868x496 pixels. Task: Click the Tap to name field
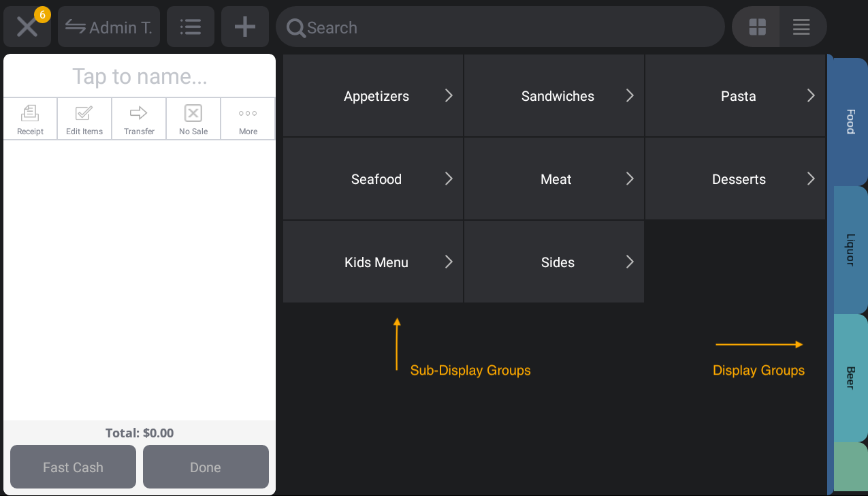[139, 76]
